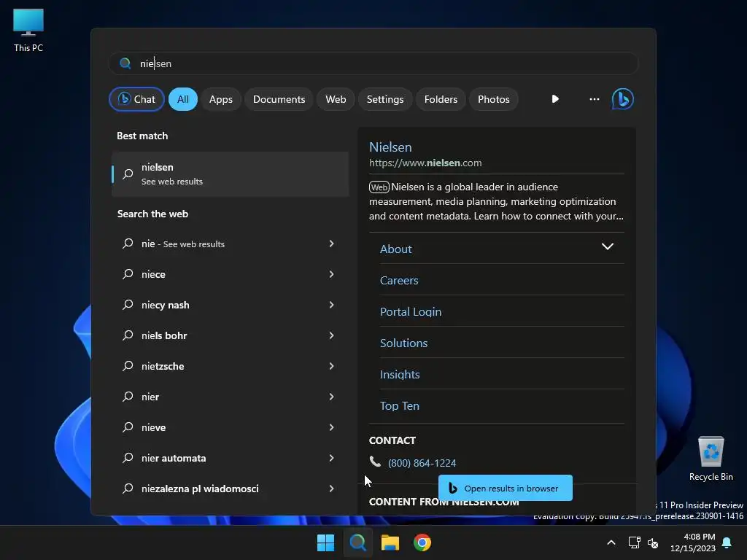Open the Solutions link
Image resolution: width=747 pixels, height=560 pixels.
[x=403, y=343]
